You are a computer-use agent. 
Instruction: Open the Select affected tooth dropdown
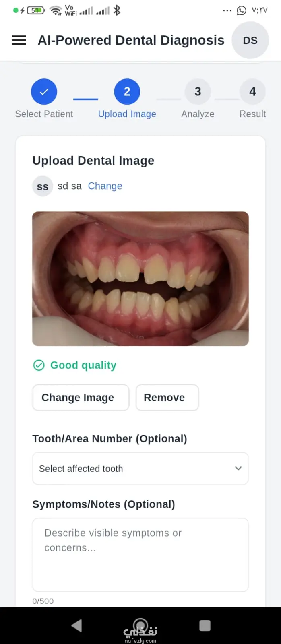pos(140,469)
